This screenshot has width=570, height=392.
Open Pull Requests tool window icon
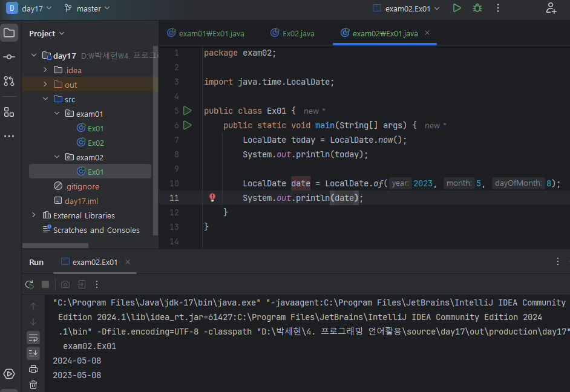pyautogui.click(x=9, y=81)
